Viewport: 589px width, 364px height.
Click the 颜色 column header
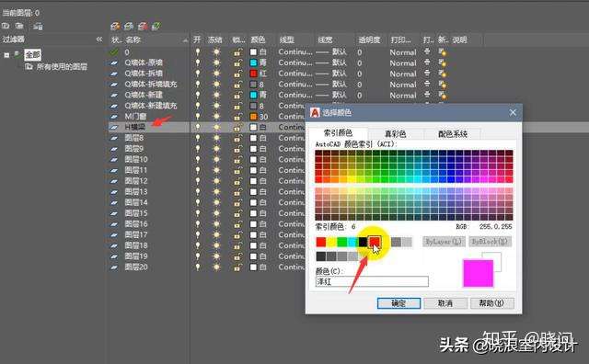(258, 40)
